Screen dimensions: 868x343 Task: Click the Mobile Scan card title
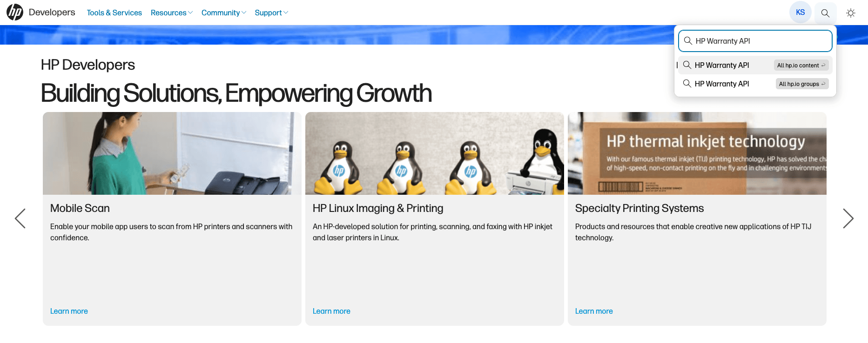click(80, 208)
